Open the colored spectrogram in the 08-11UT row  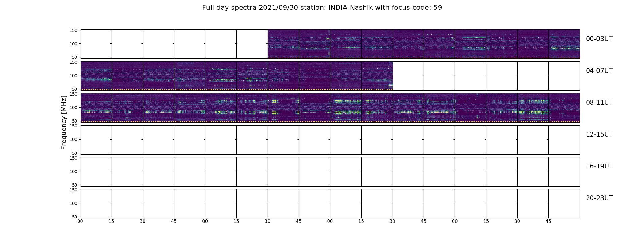click(x=330, y=108)
